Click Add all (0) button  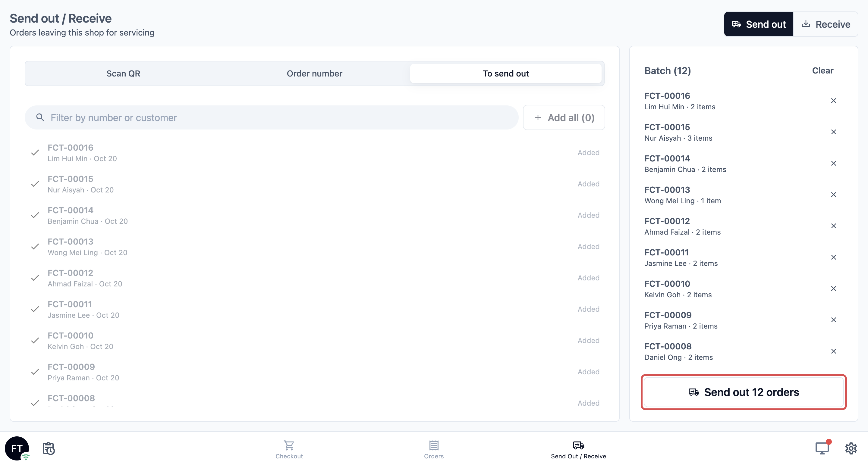pos(564,117)
